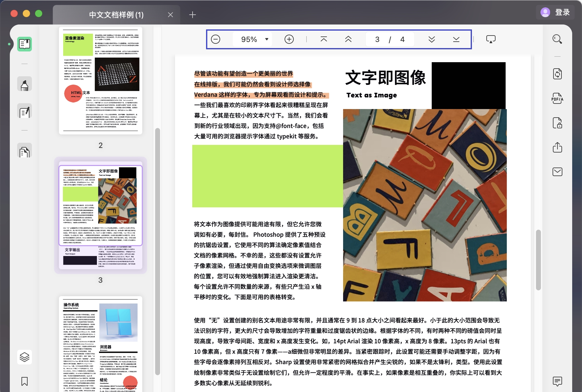Open the search magnifier
This screenshot has height=392, width=582.
(557, 39)
